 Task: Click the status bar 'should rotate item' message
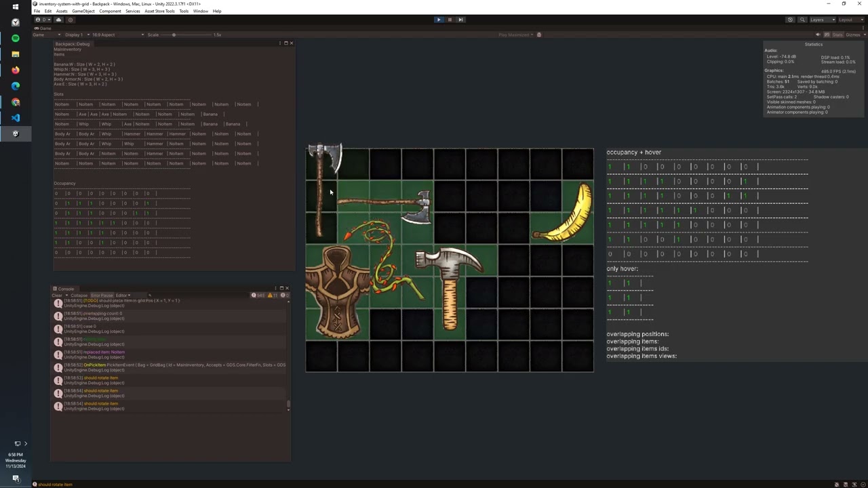[55, 485]
